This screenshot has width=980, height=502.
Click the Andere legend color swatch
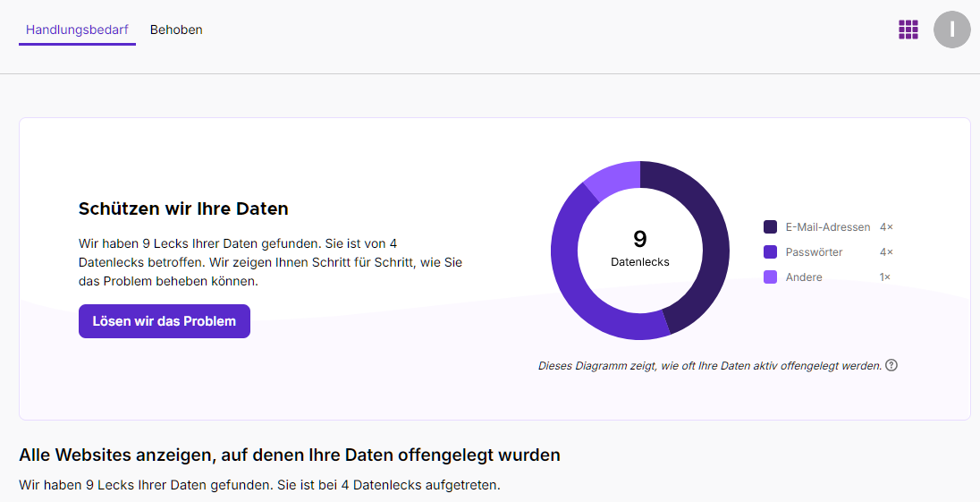pyautogui.click(x=770, y=277)
